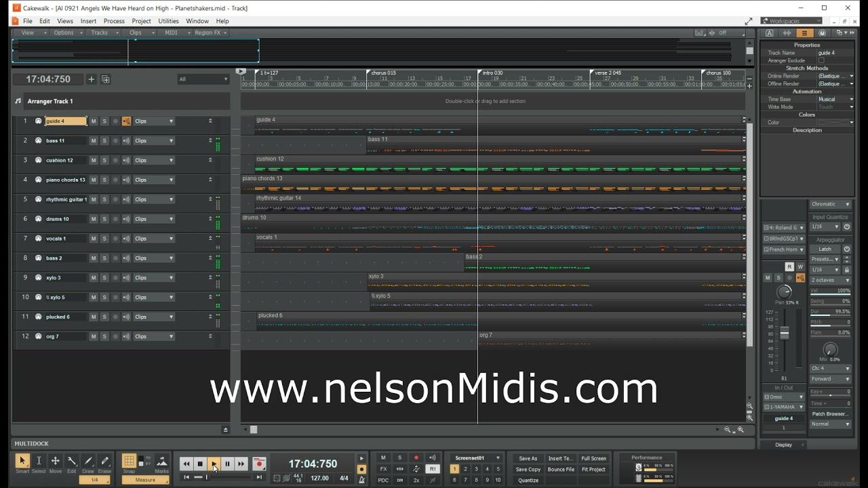
Task: Open the Patch Browser button
Action: pos(831,413)
